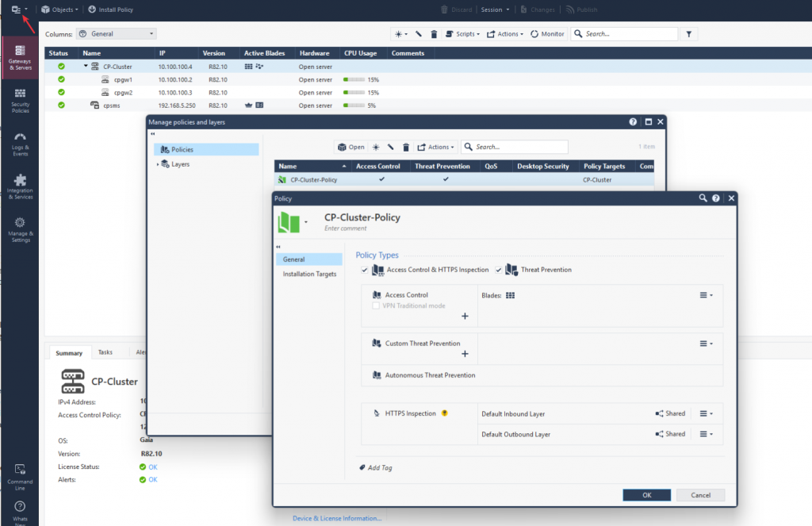This screenshot has height=526, width=812.
Task: Click Add Tag in Policy dialog
Action: [376, 467]
